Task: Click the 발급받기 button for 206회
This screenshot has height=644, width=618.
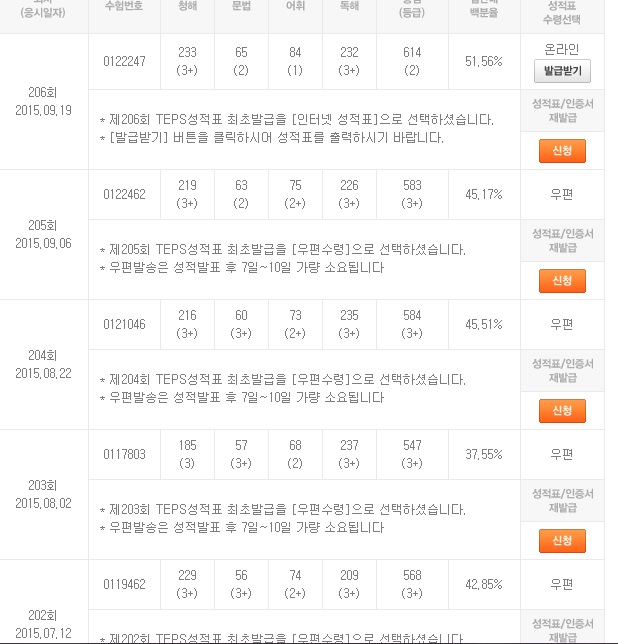Action: [562, 71]
